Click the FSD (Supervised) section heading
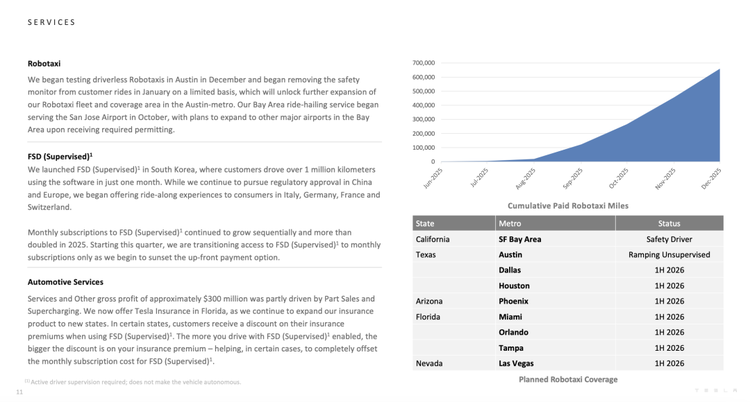Screen dimensions: 750x402 [x=60, y=156]
